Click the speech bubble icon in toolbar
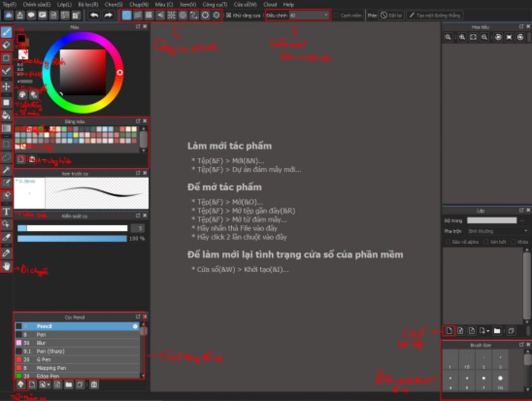The width and height of the screenshot is (532, 401). pyautogui.click(x=31, y=15)
